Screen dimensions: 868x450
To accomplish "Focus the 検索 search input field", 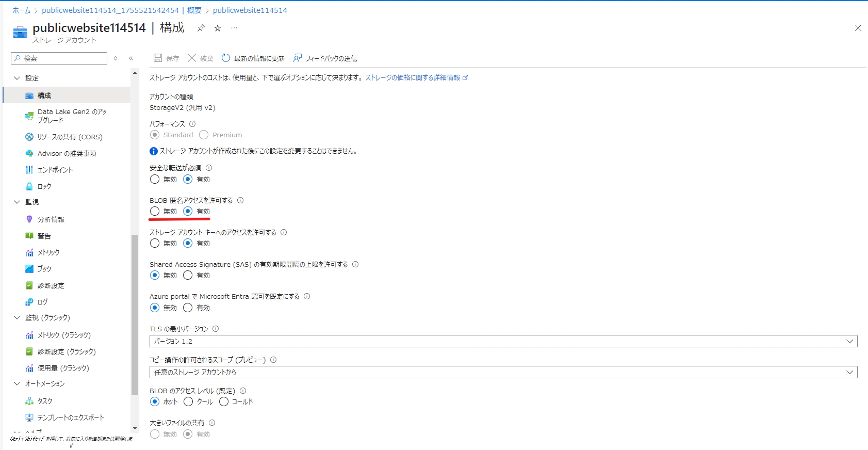I will [59, 58].
